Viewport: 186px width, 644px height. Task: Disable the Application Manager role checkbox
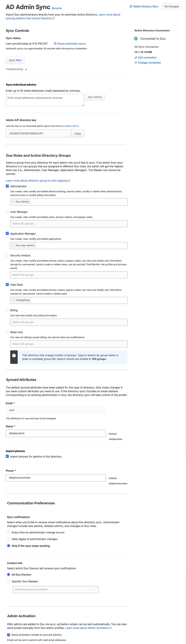coord(7,233)
